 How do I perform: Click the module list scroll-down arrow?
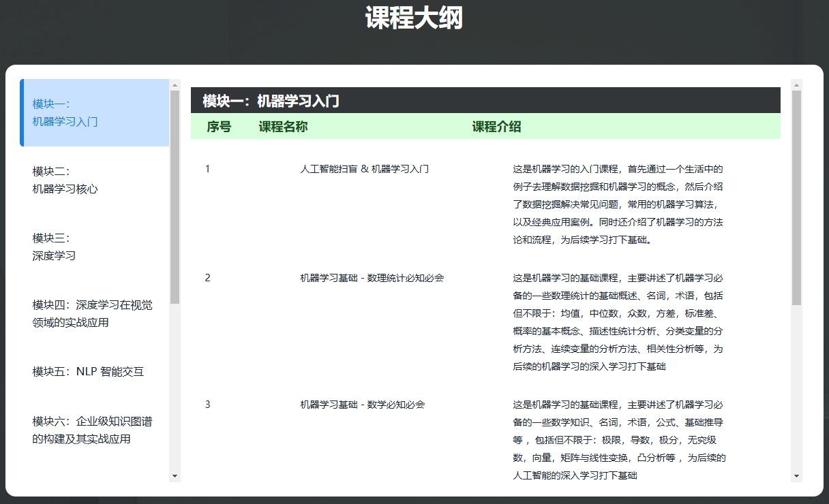175,476
